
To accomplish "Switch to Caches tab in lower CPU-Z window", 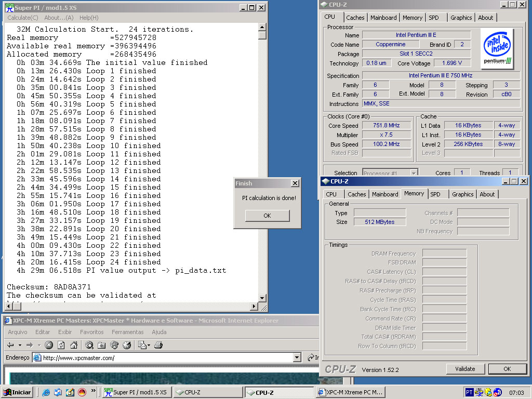I will click(x=356, y=194).
